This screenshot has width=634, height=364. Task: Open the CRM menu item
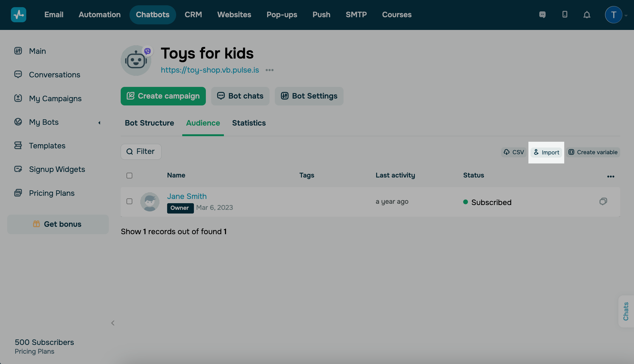click(x=193, y=15)
